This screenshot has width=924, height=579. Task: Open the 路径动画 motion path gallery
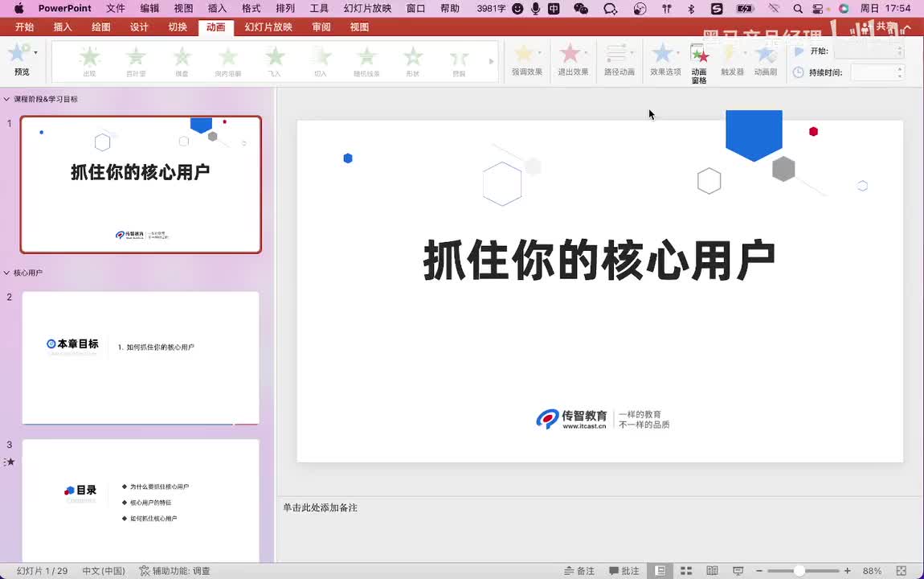[x=619, y=60]
